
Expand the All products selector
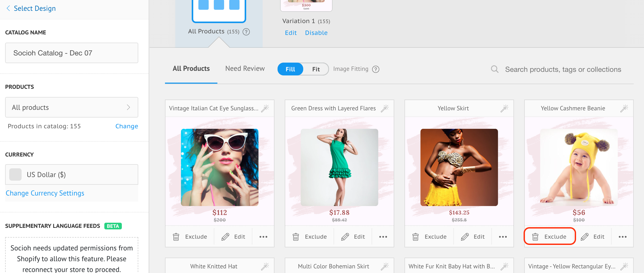(x=71, y=108)
